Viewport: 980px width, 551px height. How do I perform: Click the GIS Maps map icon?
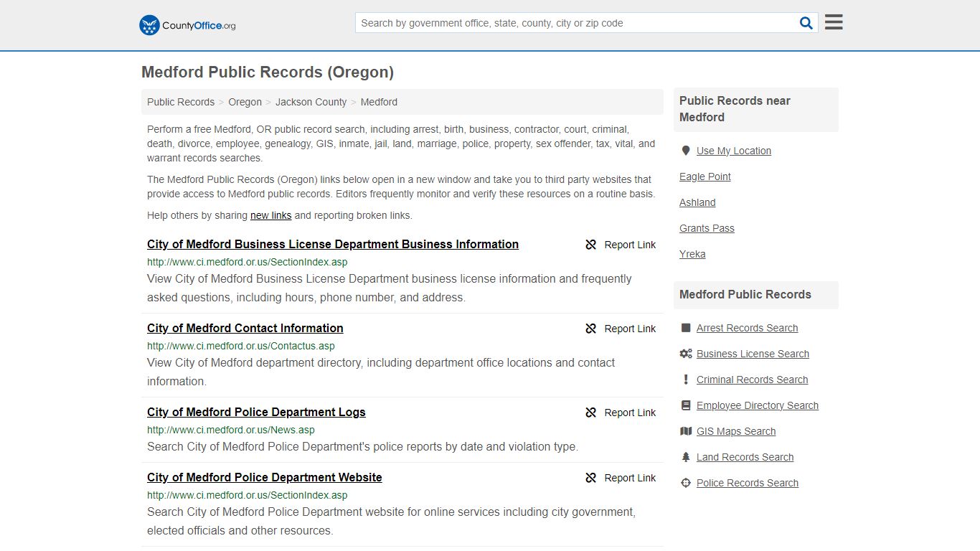686,431
